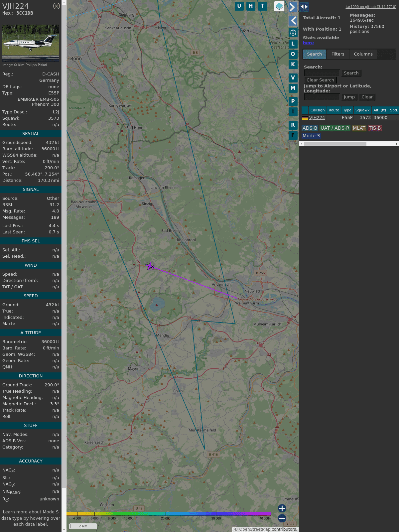The height and width of the screenshot is (532, 399).
Task: Click the T map button
Action: 263,6
